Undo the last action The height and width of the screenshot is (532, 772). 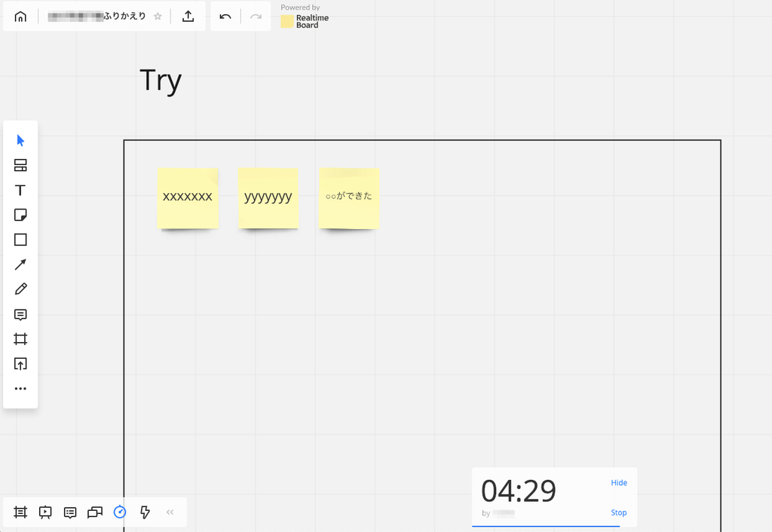coord(225,17)
